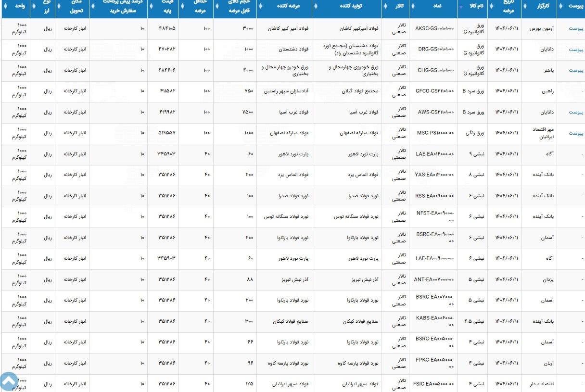
Task: Click product name نبشی ۸
Action: tap(476, 175)
